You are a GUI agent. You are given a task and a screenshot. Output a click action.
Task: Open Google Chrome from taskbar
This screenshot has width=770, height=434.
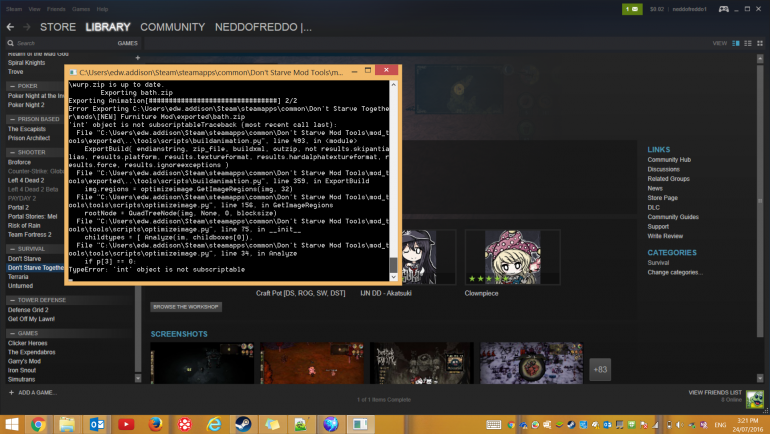pos(38,424)
